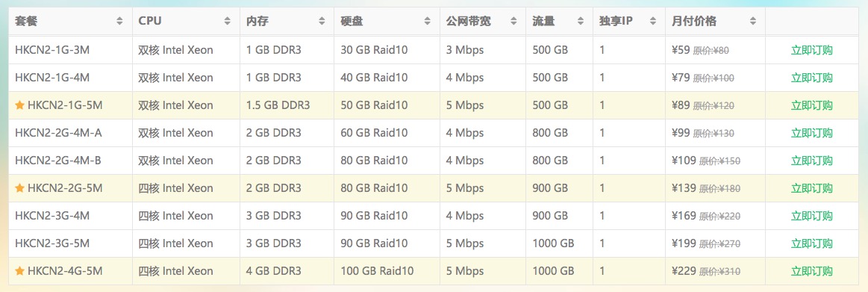Sort by 套餐 column arrows
This screenshot has height=292, width=868.
tap(120, 22)
